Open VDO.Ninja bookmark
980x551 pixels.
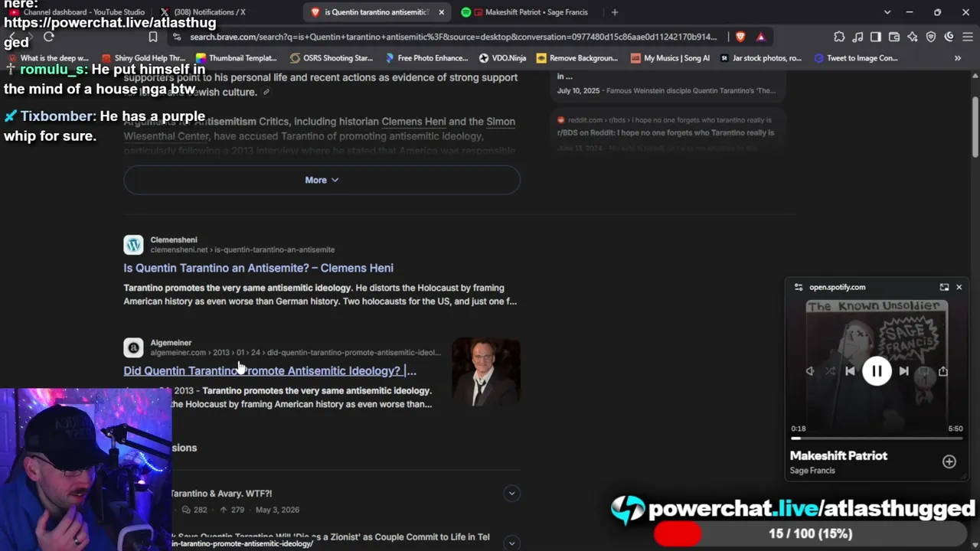502,58
